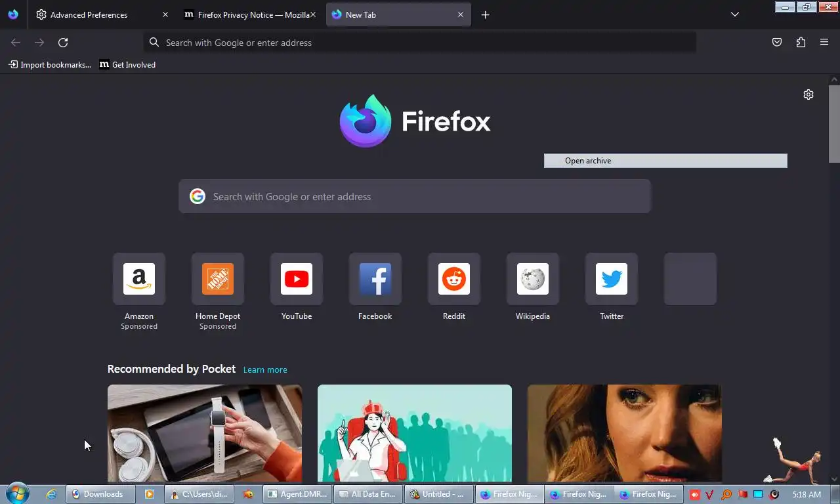This screenshot has height=504, width=840.
Task: Expand the list all tabs dropdown
Action: click(735, 14)
